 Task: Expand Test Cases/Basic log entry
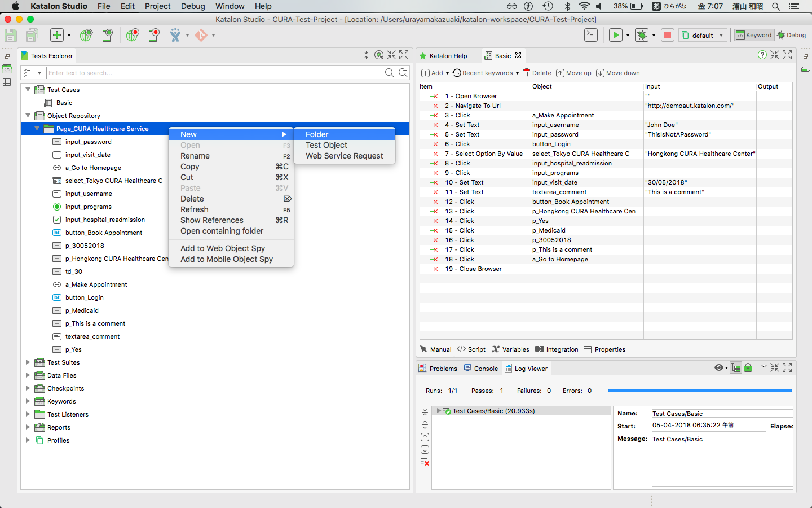tap(439, 411)
